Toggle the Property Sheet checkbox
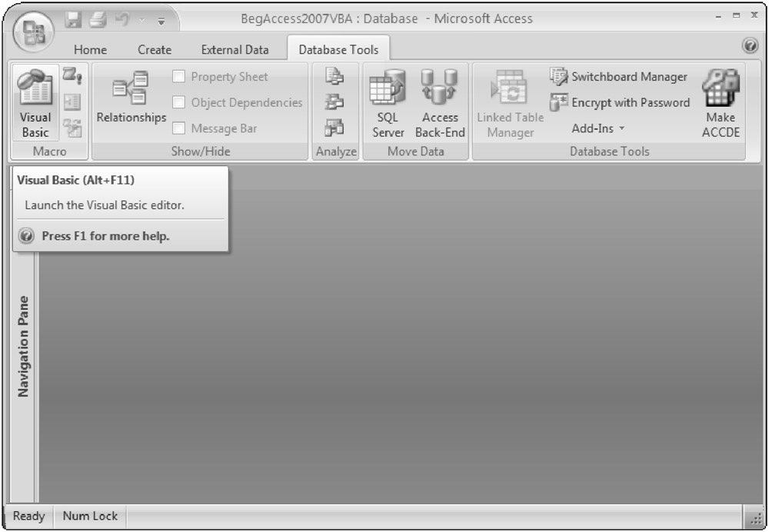This screenshot has height=532, width=769. 178,77
